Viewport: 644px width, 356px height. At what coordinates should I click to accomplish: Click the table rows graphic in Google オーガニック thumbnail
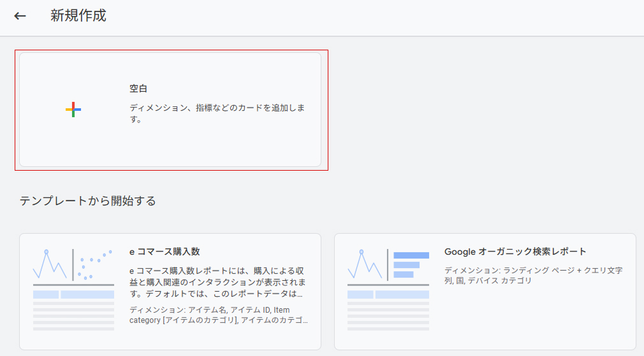click(388, 311)
